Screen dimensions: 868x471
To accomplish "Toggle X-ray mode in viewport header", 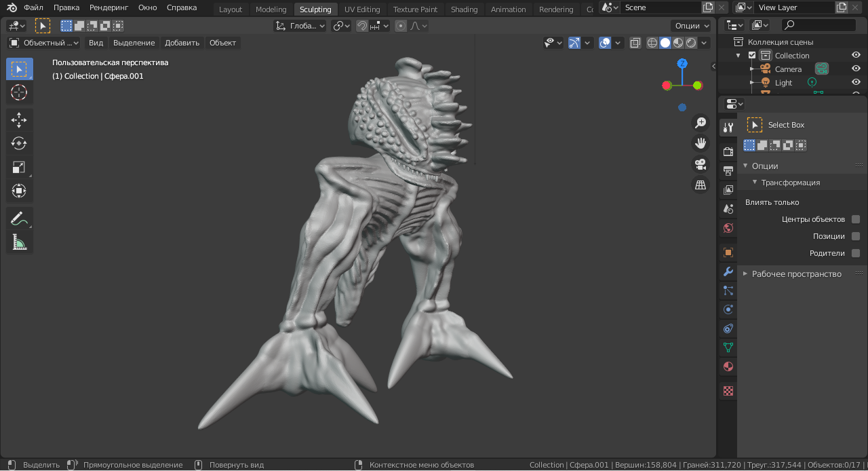I will (635, 43).
